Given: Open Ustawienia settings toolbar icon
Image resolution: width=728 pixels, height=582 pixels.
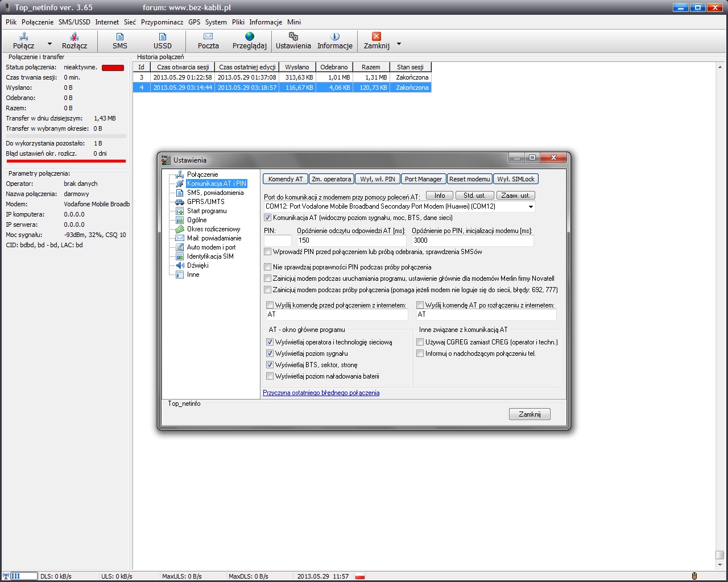Looking at the screenshot, I should 293,37.
